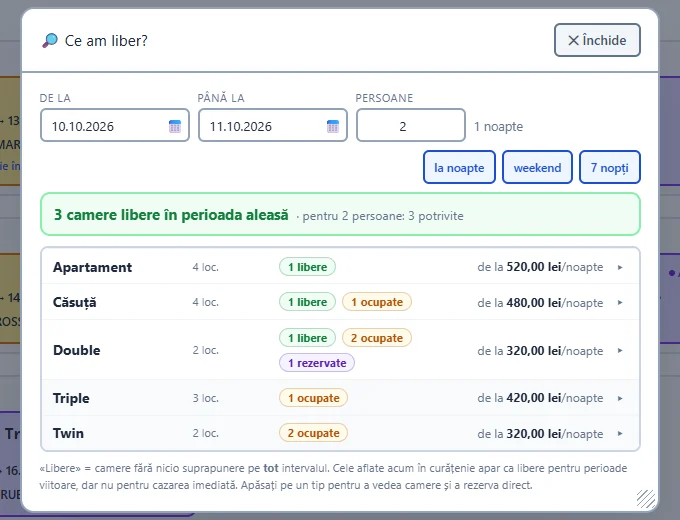Select the Twin room type name
Viewport: 680px width, 520px height.
click(68, 433)
